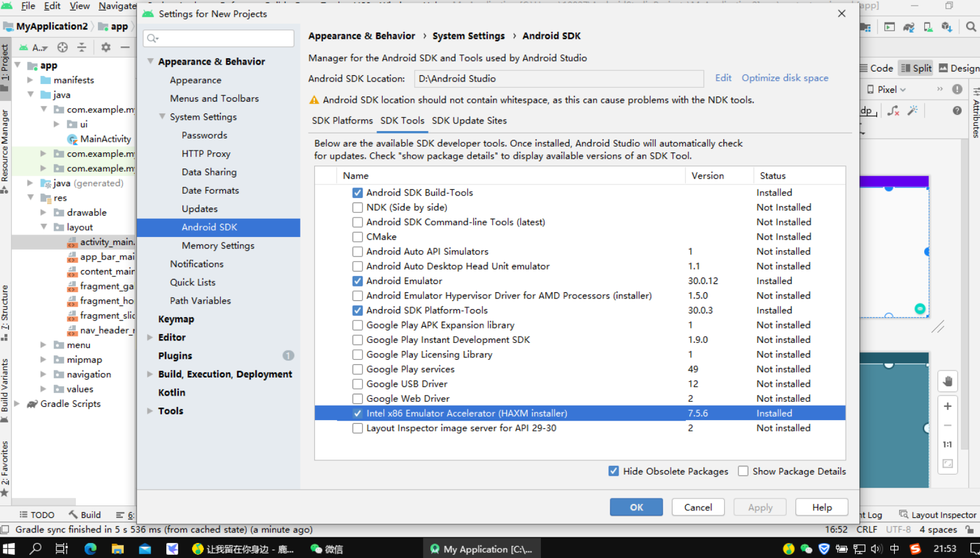Select the Google Play services row
The width and height of the screenshot is (980, 558).
580,369
